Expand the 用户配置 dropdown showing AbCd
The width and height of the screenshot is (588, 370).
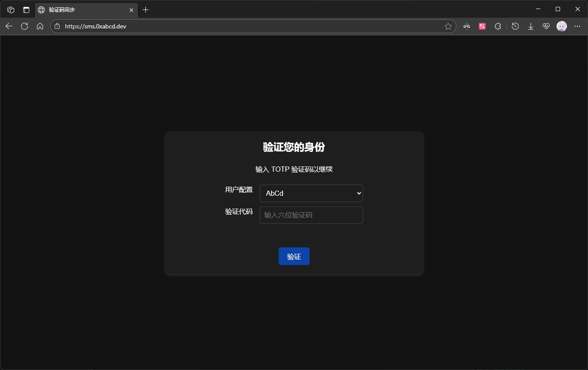[311, 194]
